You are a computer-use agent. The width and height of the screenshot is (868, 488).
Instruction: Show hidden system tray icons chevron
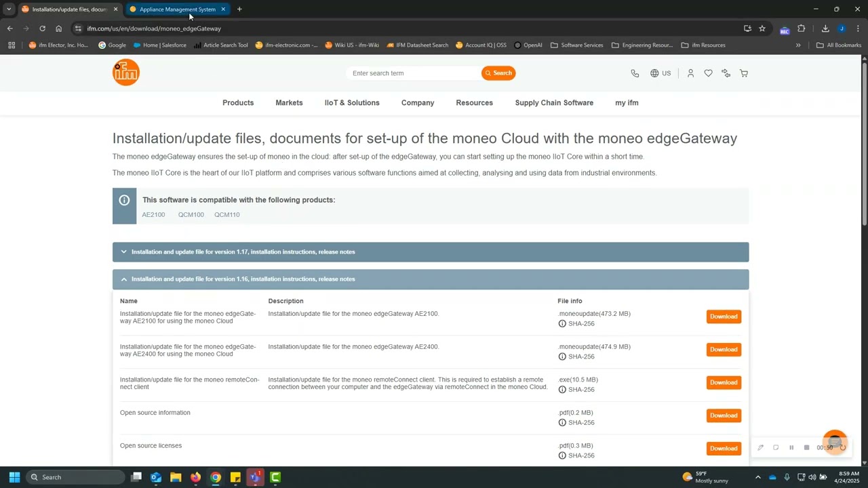click(x=757, y=477)
